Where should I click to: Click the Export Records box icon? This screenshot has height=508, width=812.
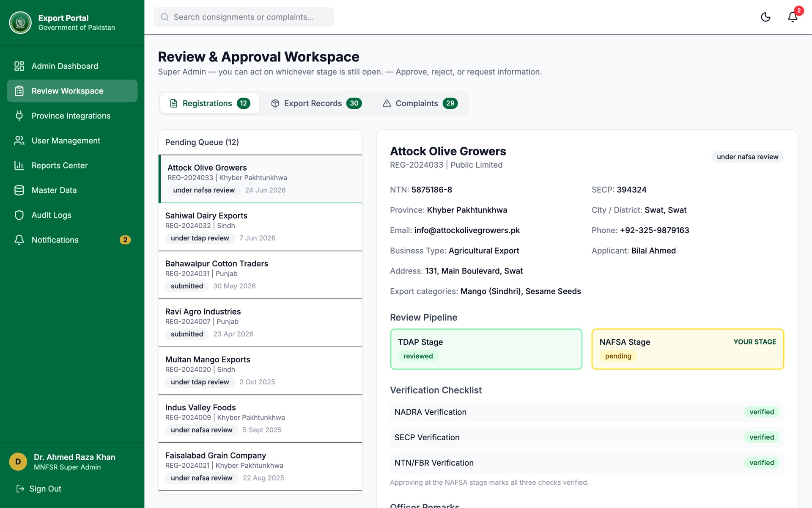coord(275,103)
